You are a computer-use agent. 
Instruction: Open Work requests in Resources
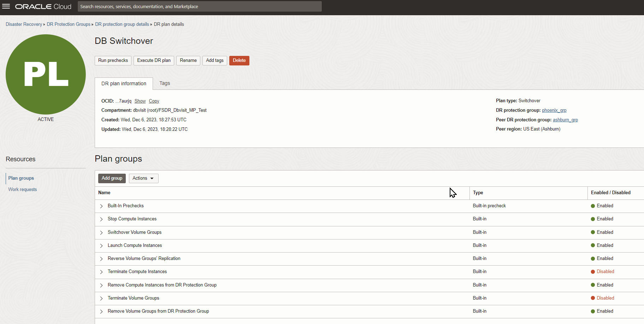pos(23,190)
